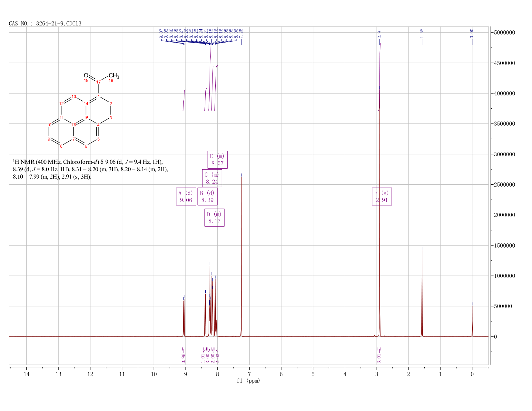Screen dimensions: 532x411
Task: Click the 2 tick label on ppm axis
Action: click(409, 374)
